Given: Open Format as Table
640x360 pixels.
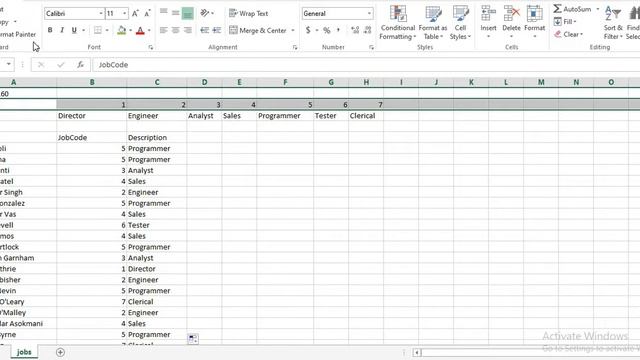Looking at the screenshot, I should pos(433,22).
